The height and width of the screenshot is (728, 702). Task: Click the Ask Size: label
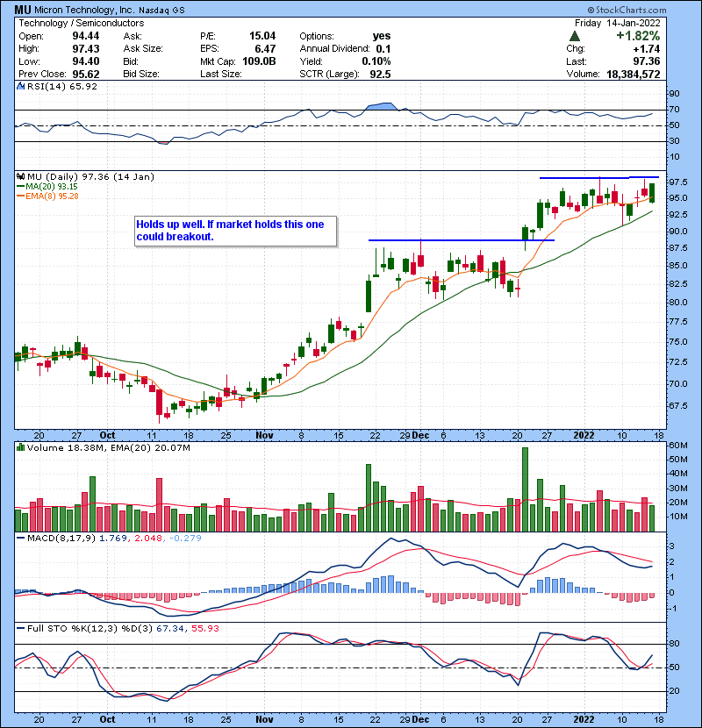click(143, 49)
